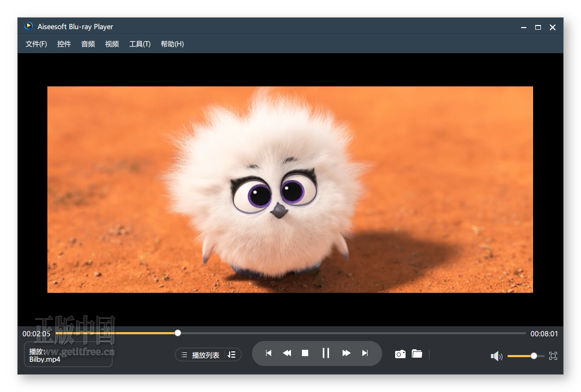Stop the video playback
The width and height of the screenshot is (581, 392).
coord(305,353)
